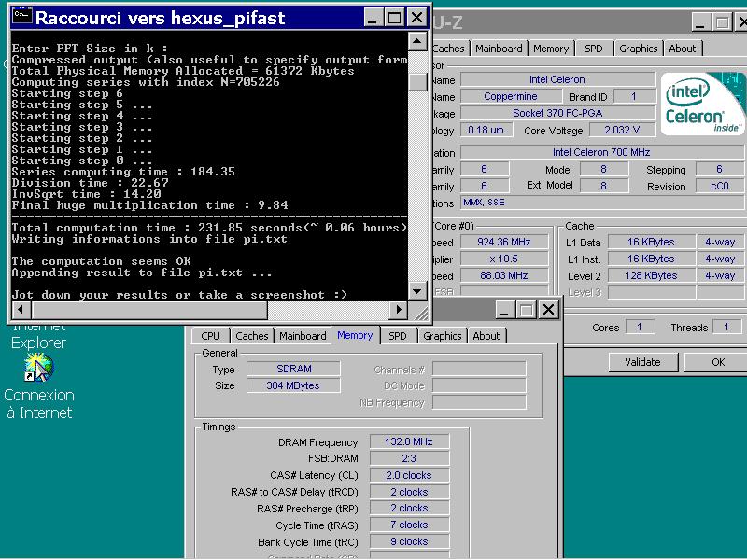747x560 pixels.
Task: Click the Threads count value
Action: pos(726,327)
